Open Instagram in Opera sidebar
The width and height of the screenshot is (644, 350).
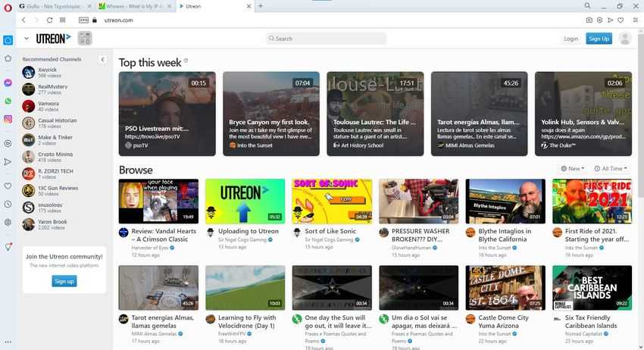point(8,119)
